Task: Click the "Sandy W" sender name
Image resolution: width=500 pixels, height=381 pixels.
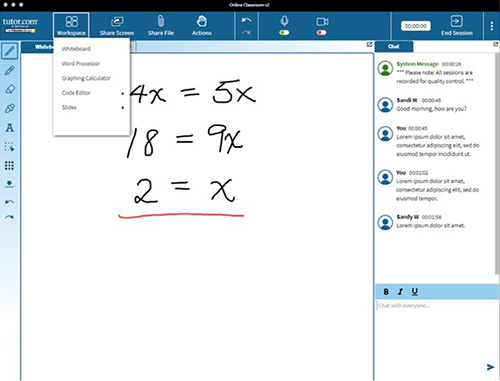Action: point(407,217)
